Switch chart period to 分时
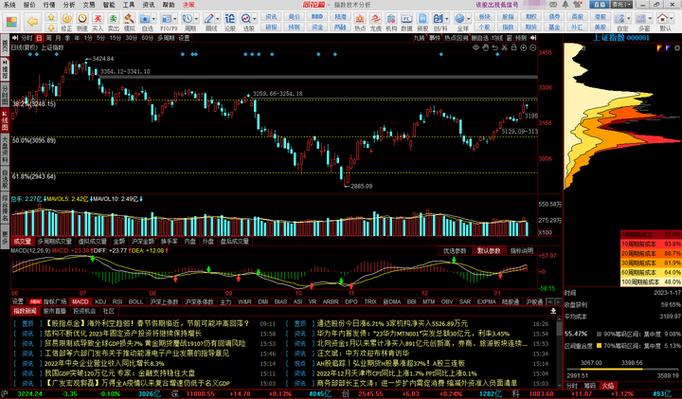This screenshot has width=682, height=399. (x=27, y=38)
